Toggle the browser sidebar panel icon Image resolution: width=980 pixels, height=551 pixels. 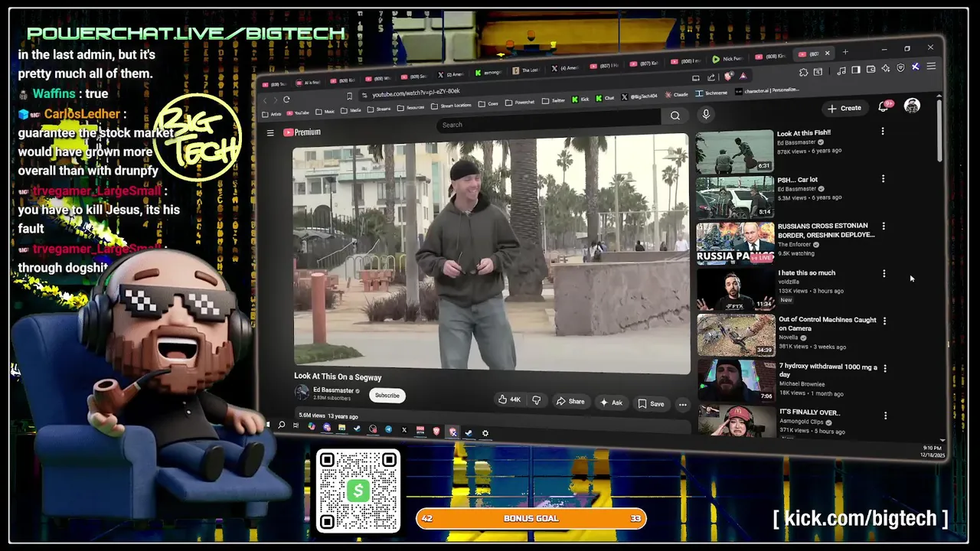coord(856,70)
